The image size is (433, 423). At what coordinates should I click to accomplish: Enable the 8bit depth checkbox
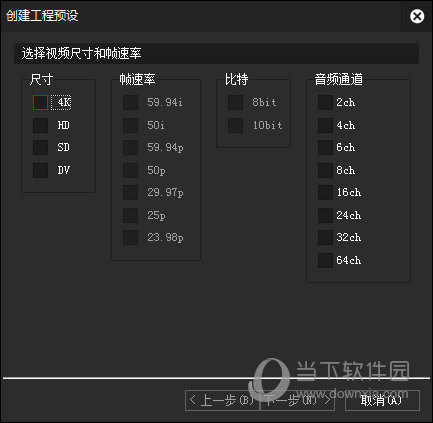click(235, 102)
